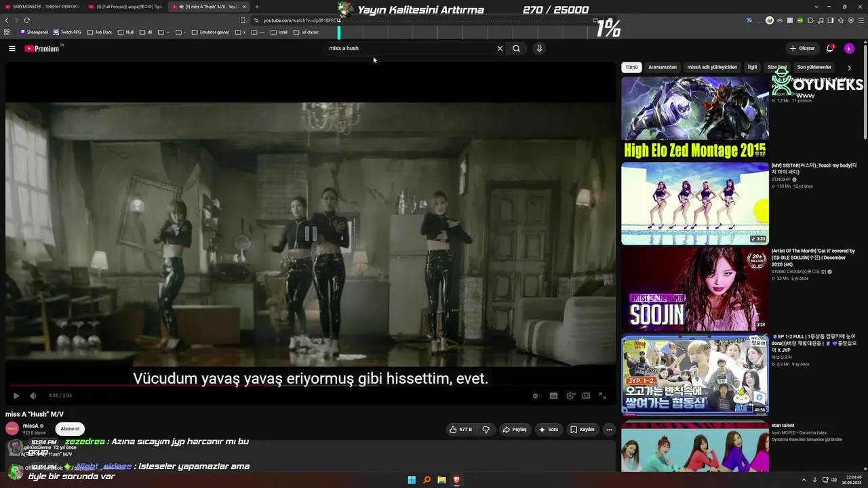Open Windows taskbar search
This screenshot has width=868, height=488.
point(427,480)
